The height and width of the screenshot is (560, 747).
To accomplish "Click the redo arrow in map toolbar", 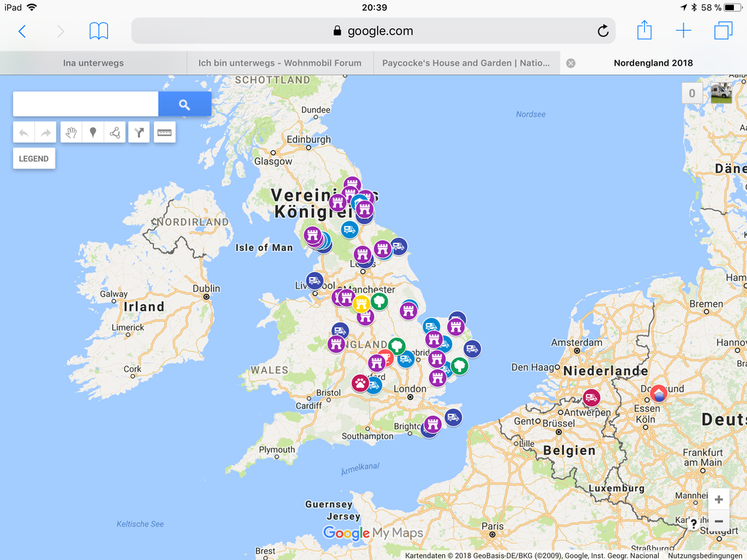I will [46, 133].
